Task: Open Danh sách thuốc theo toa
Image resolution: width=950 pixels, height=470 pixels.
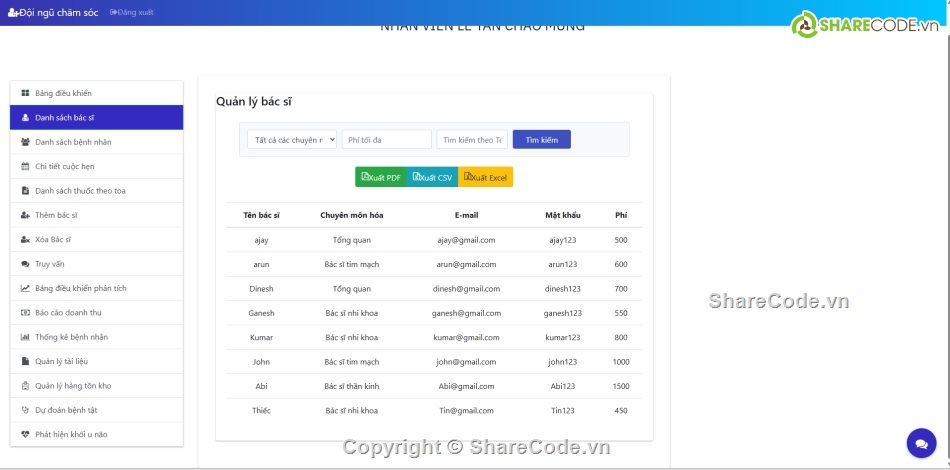Action: (x=96, y=191)
